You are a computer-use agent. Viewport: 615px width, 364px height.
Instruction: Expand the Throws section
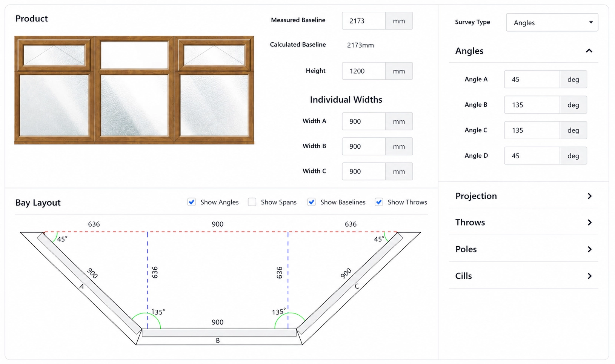[523, 223]
